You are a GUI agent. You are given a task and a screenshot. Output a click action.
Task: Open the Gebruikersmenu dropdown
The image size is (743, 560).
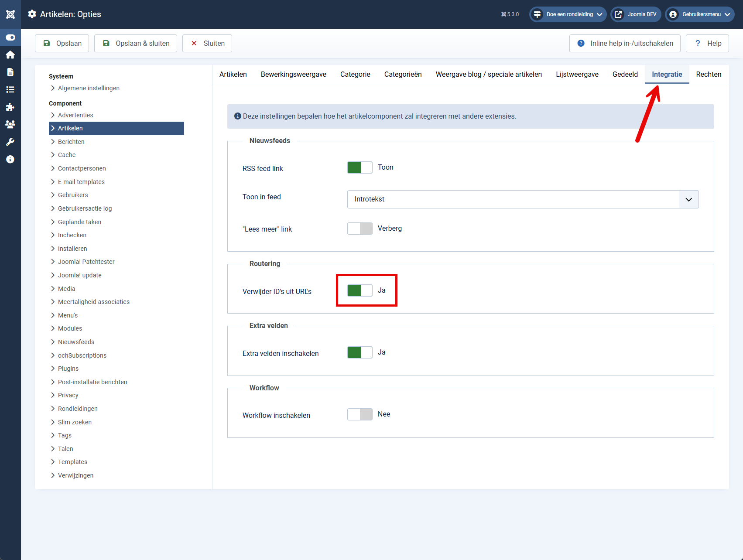pyautogui.click(x=700, y=14)
